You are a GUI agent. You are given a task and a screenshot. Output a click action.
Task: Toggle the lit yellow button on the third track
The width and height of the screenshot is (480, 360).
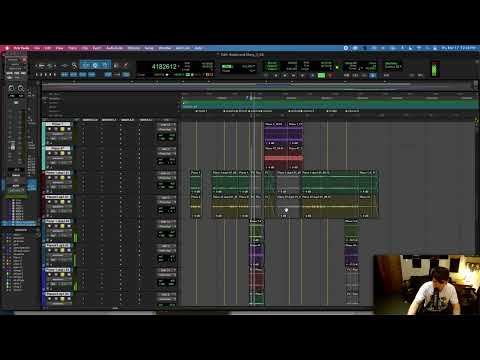point(62,178)
